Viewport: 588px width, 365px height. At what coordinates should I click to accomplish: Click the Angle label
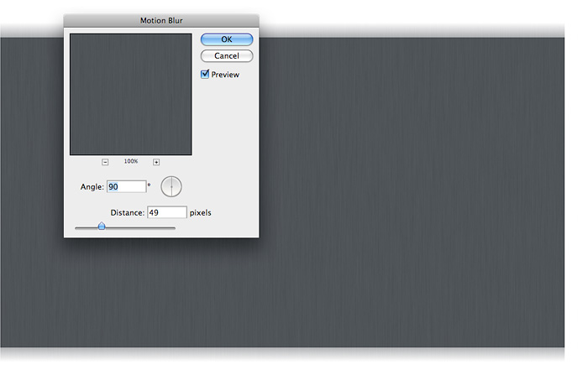tap(92, 187)
